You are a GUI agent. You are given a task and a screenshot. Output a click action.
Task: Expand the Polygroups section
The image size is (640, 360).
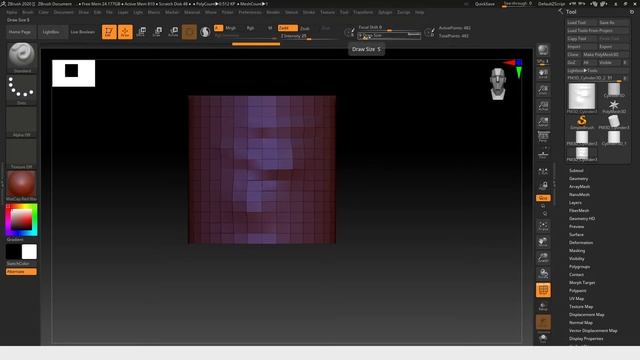tap(580, 267)
